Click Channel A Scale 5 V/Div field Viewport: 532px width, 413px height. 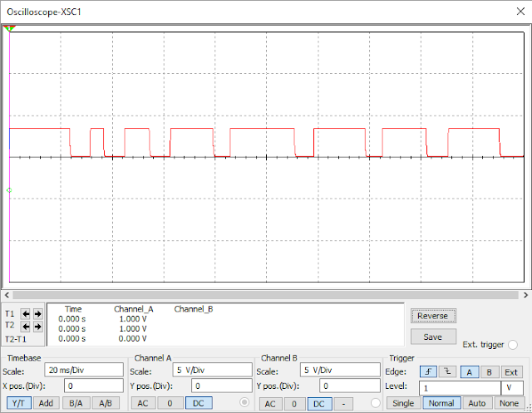pyautogui.click(x=213, y=370)
